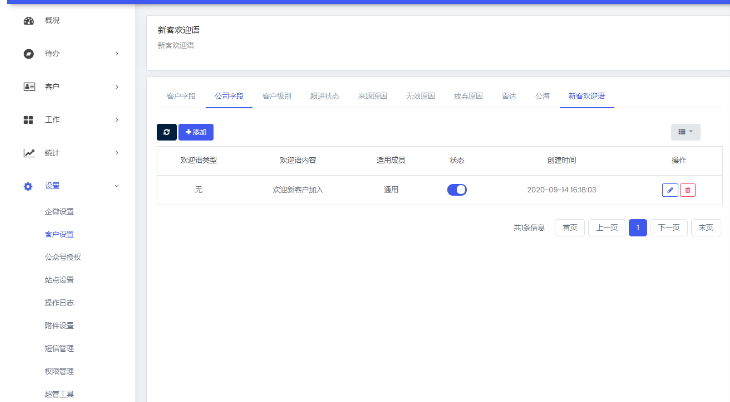
Task: Click the blue 添加 add button
Action: 196,131
